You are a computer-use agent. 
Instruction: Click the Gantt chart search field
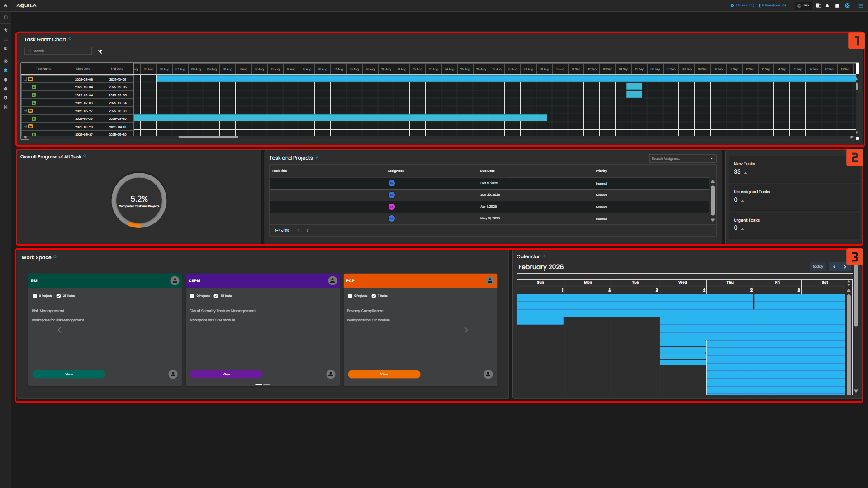click(59, 51)
